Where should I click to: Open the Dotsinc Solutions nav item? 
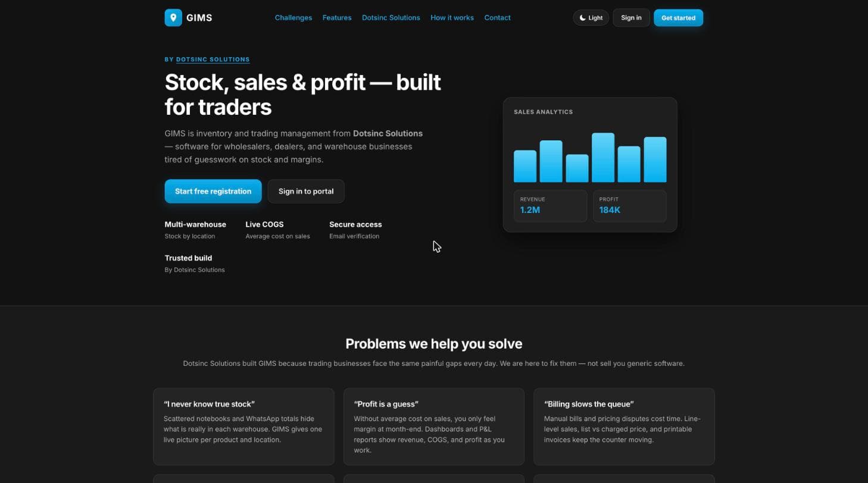point(391,18)
